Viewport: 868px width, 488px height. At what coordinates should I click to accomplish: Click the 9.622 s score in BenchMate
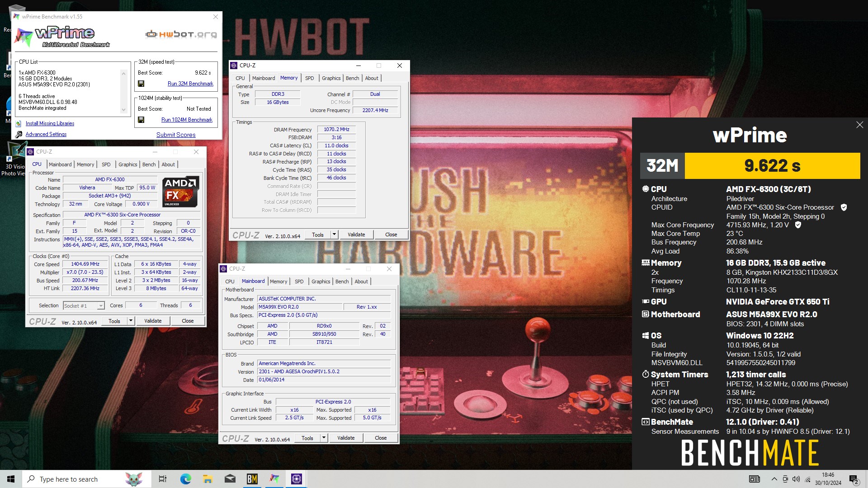(772, 166)
